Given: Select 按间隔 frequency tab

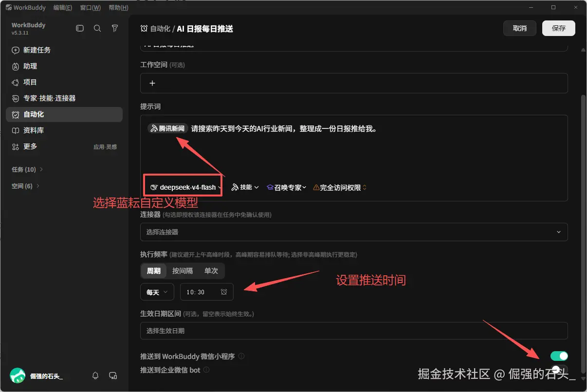Looking at the screenshot, I should pyautogui.click(x=183, y=271).
